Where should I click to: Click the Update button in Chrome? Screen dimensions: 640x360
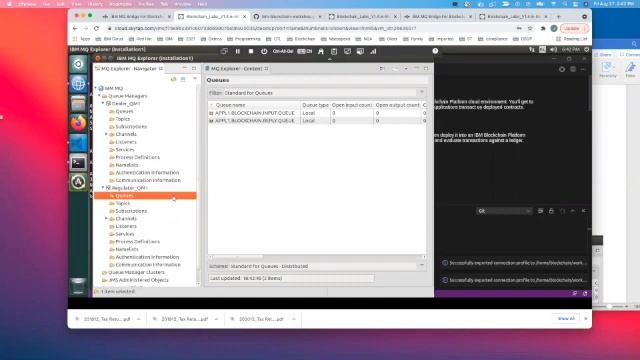tap(574, 29)
